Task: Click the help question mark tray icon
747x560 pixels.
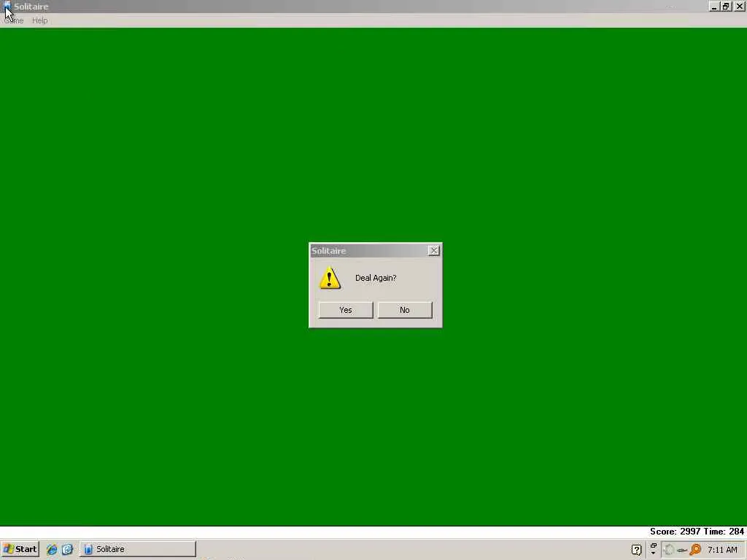Action: click(x=636, y=550)
